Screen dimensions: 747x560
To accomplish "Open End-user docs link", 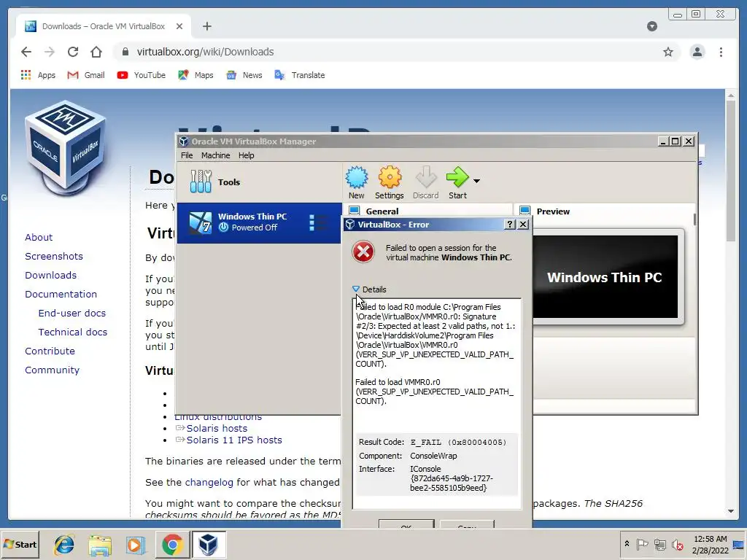I will (x=72, y=313).
